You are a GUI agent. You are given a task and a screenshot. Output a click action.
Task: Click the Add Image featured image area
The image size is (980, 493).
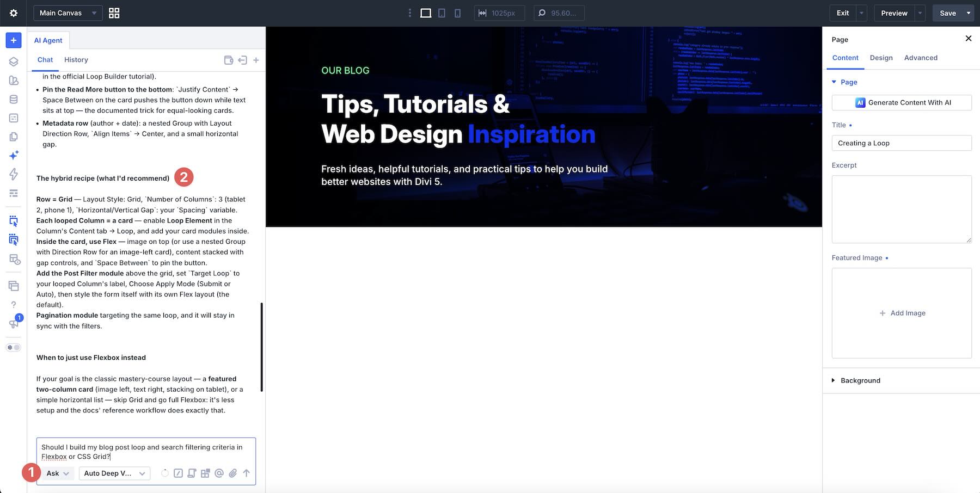coord(902,313)
